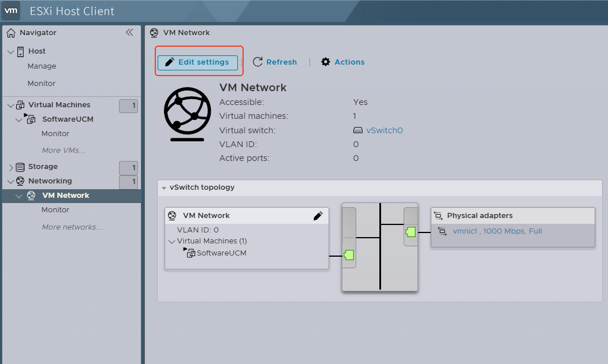Screen dimensions: 608x364
Task: Open Manage under Host
Action: pyautogui.click(x=42, y=66)
